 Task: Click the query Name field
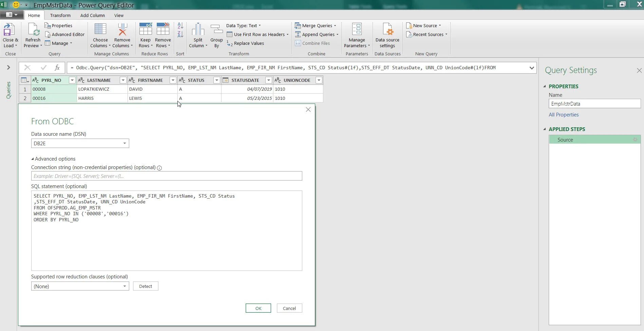tap(594, 104)
